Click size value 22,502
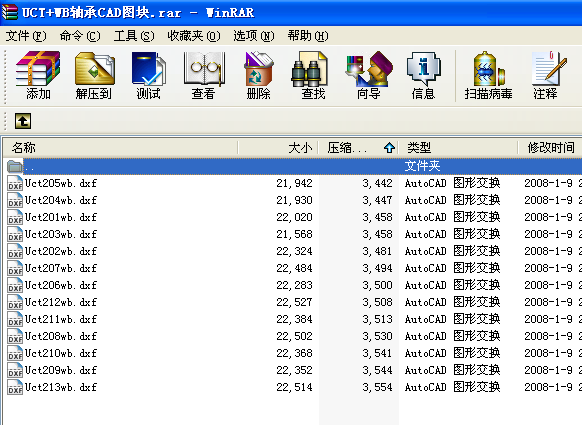582x425 pixels. pos(294,336)
